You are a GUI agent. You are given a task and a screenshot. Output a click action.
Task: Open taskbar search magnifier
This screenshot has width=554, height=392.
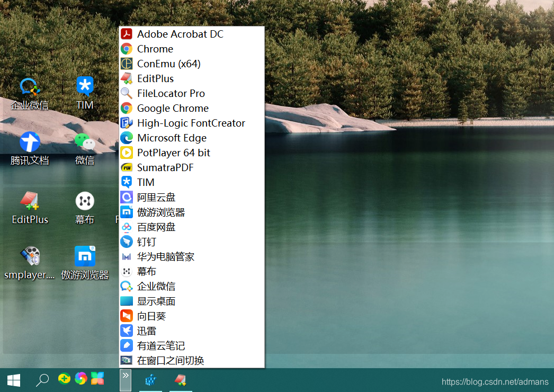(42, 380)
